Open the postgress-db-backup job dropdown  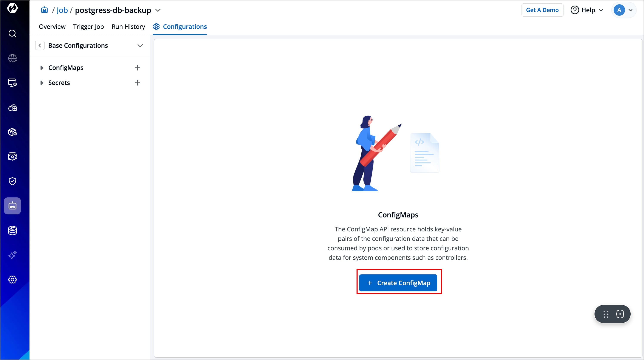point(158,10)
